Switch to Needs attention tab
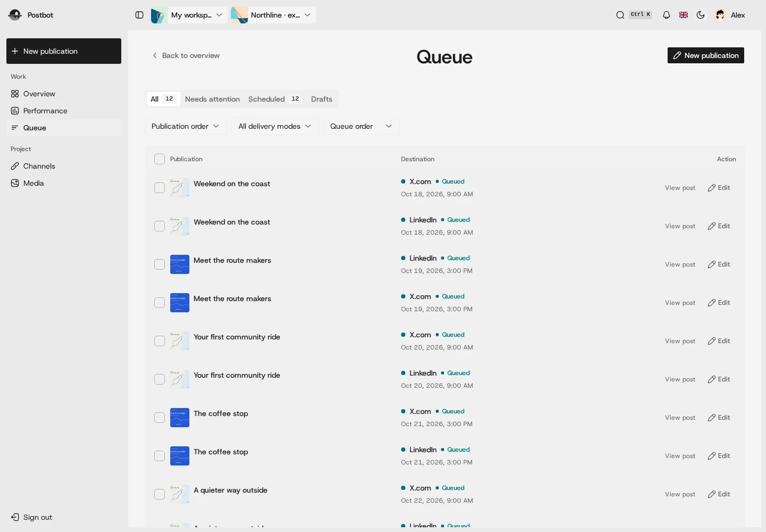The width and height of the screenshot is (766, 532). coord(212,99)
